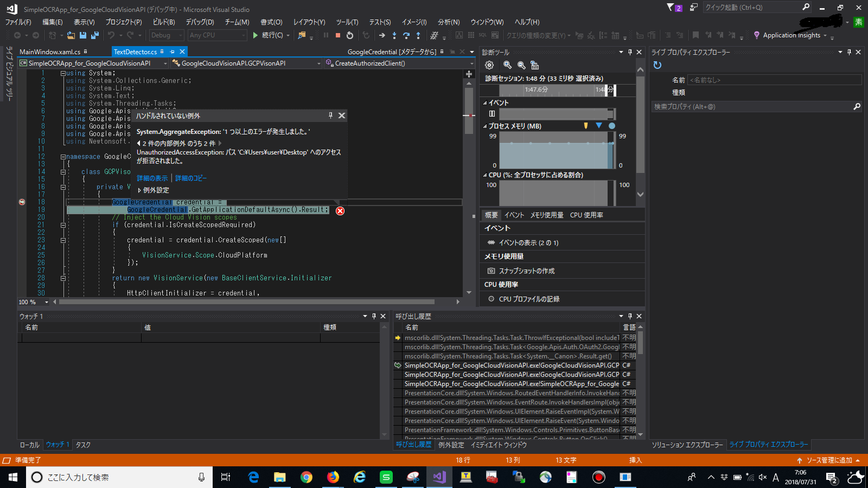Click the Open File folder icon
This screenshot has width=868, height=488.
(71, 35)
